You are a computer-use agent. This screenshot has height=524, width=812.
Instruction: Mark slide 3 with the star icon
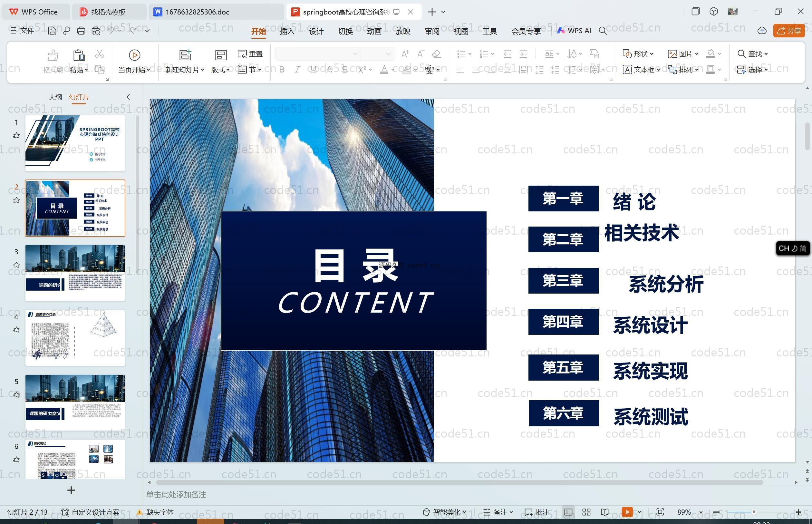(x=16, y=265)
